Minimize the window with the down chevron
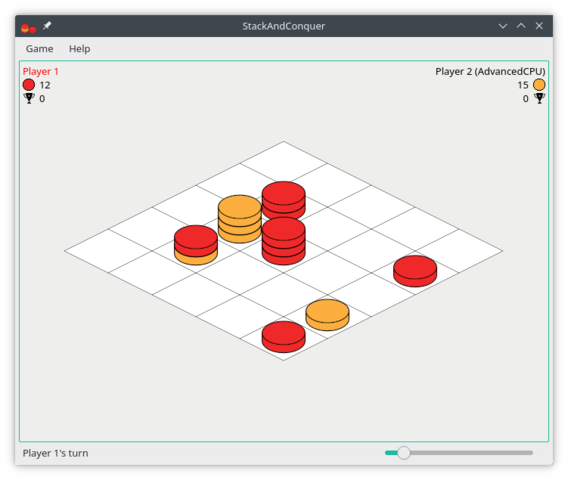 click(x=502, y=26)
